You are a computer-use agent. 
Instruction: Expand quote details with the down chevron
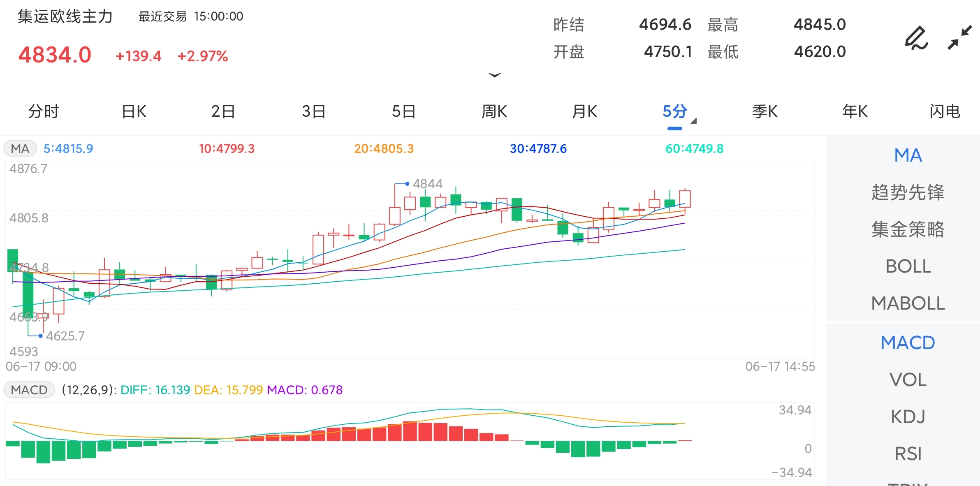494,75
